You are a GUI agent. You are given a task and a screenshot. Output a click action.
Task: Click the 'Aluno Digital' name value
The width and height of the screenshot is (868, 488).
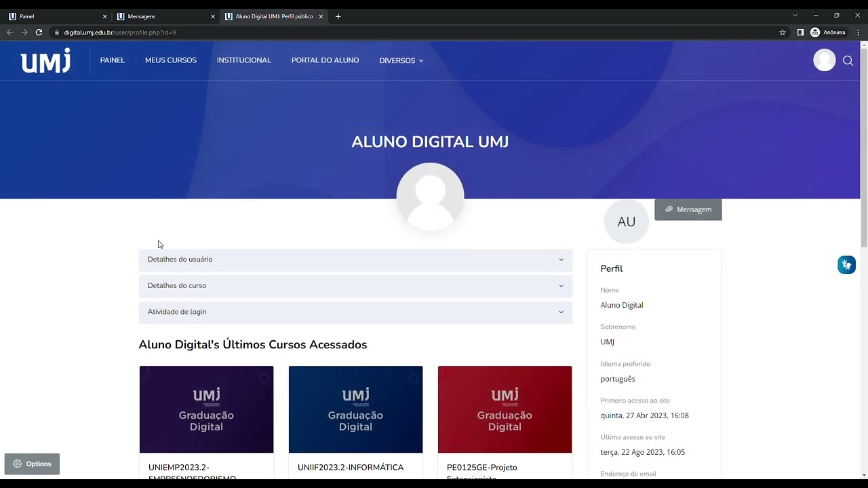[622, 305]
